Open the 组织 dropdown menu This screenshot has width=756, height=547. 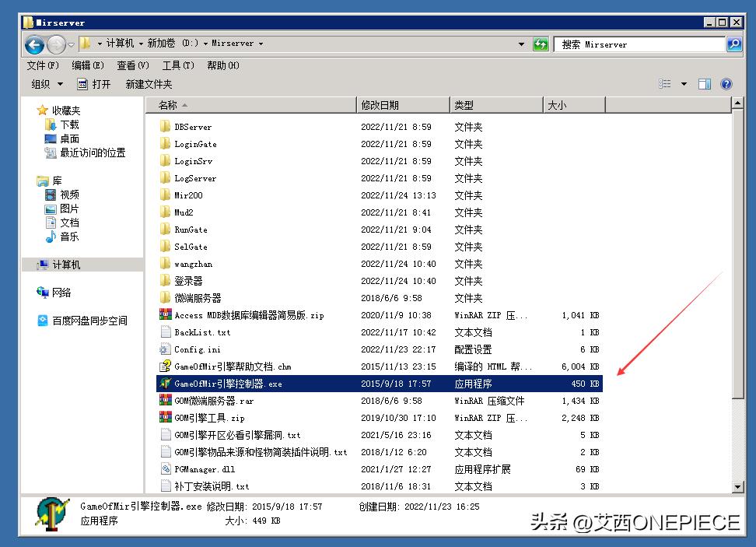44,84
